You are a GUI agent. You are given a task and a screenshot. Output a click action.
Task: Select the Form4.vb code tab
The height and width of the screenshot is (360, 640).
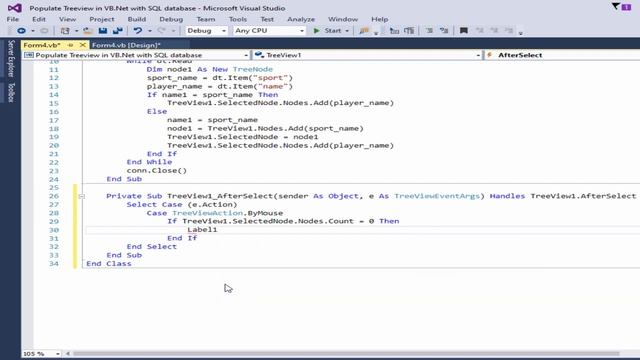click(x=42, y=45)
